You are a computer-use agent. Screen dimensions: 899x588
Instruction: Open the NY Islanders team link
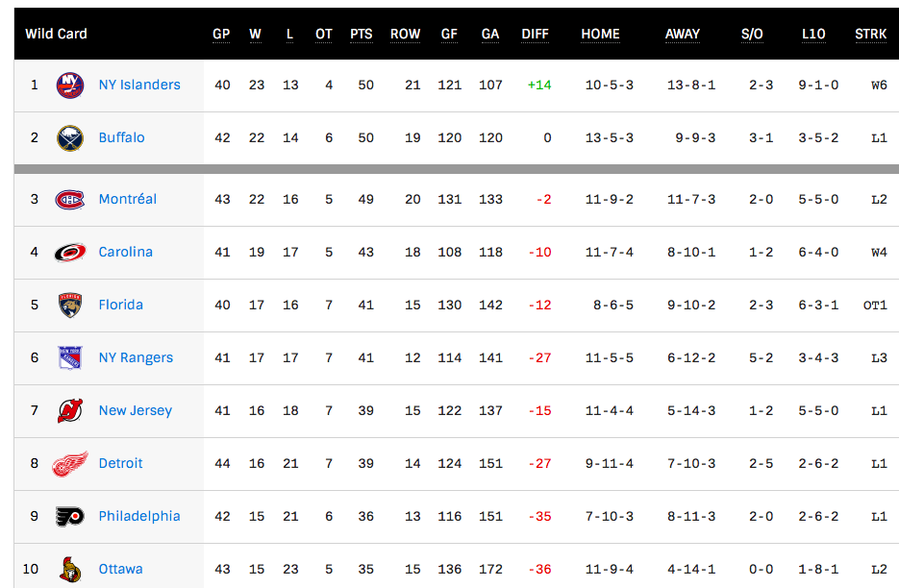click(139, 85)
